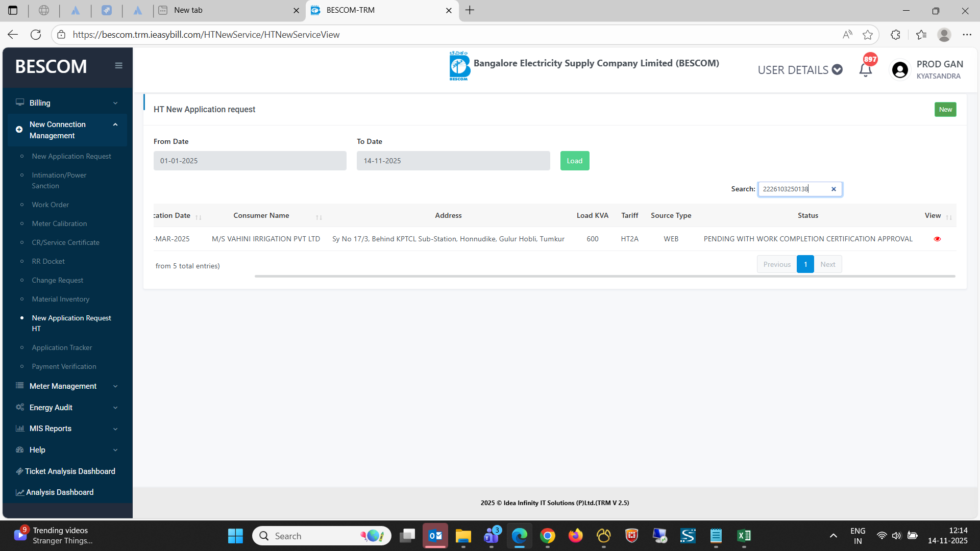Open Application Tracker menu item

(x=62, y=347)
